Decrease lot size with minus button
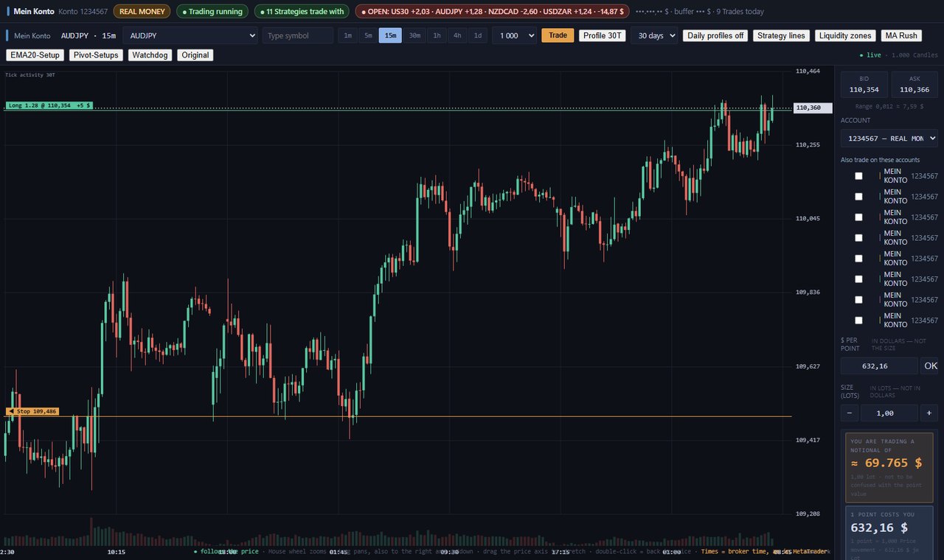Viewport: 944px width, 560px height. click(x=849, y=413)
